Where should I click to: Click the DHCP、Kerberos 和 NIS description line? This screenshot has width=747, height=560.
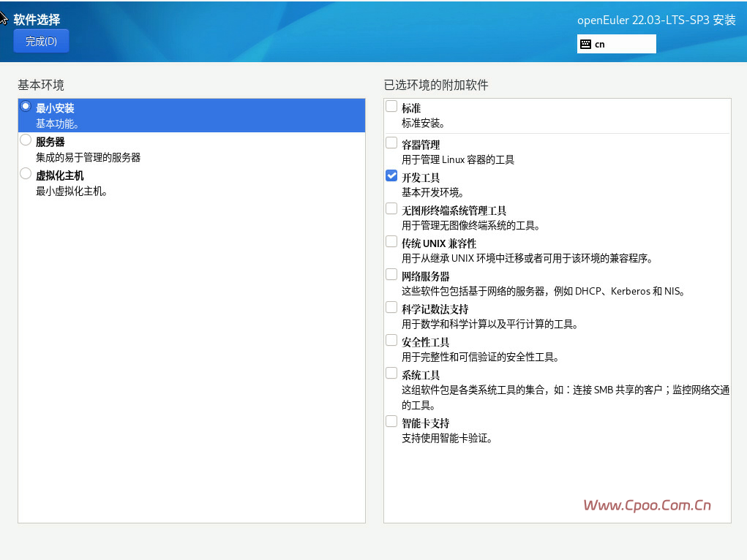[543, 291]
